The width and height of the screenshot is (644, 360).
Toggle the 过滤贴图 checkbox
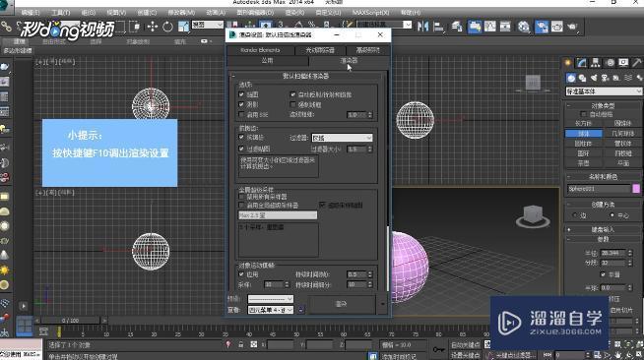tap(241, 149)
